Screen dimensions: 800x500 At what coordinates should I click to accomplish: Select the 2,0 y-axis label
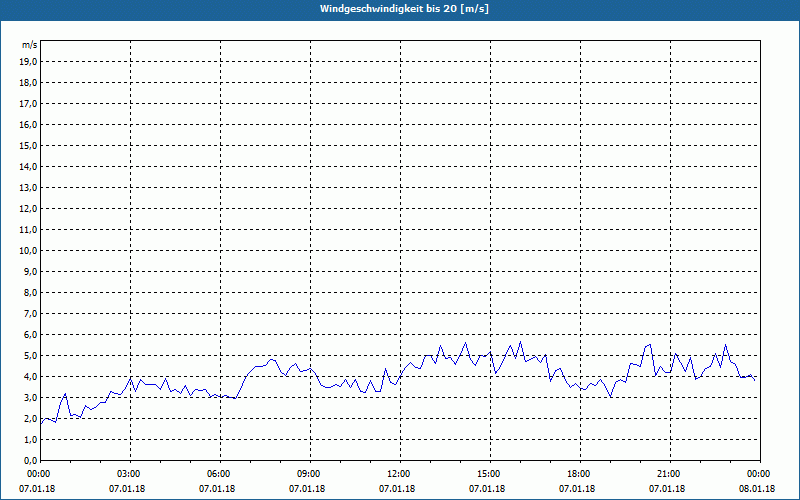(x=31, y=419)
